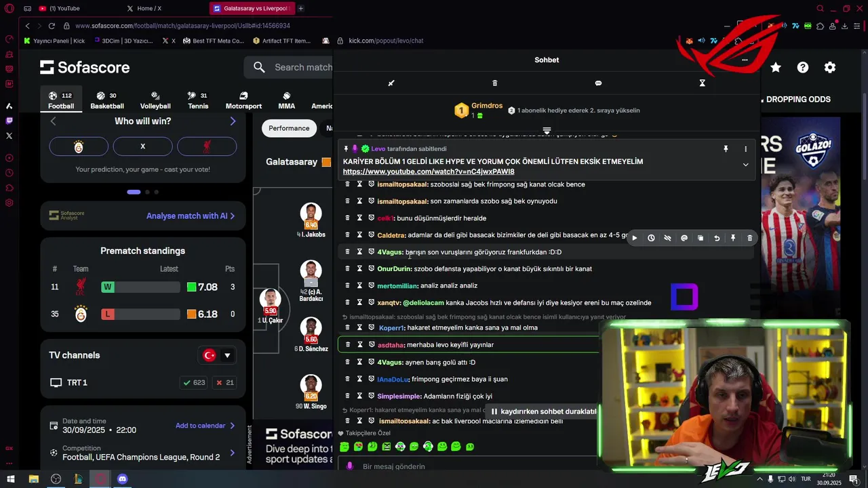
Task: Click the trash icon in the chat top toolbar
Action: pos(494,83)
